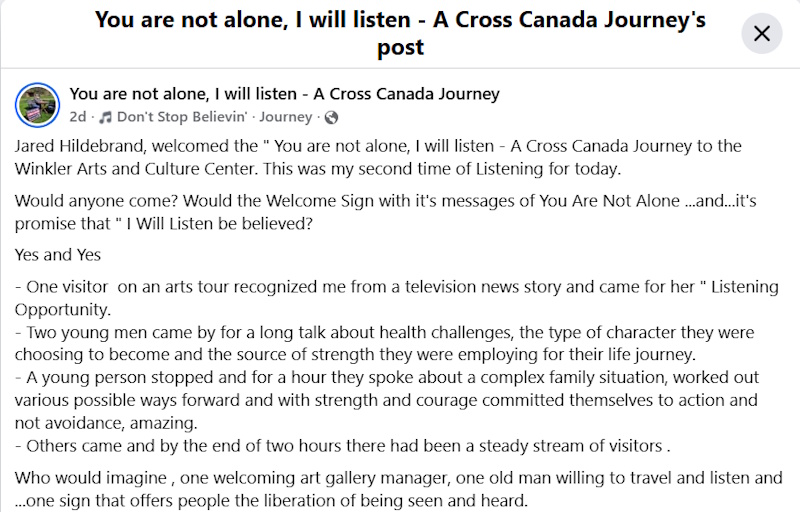Close the post dialog with the X
The width and height of the screenshot is (800, 512).
point(761,34)
